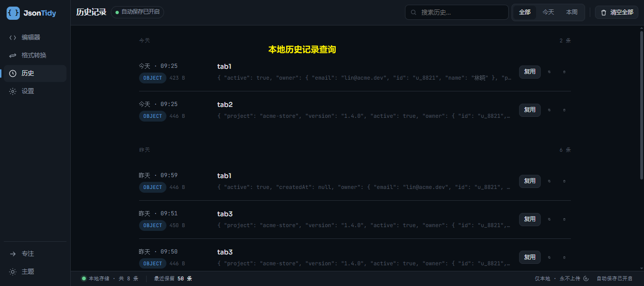
Task: Click 复用 for today's tab1 entry
Action: pyautogui.click(x=530, y=72)
